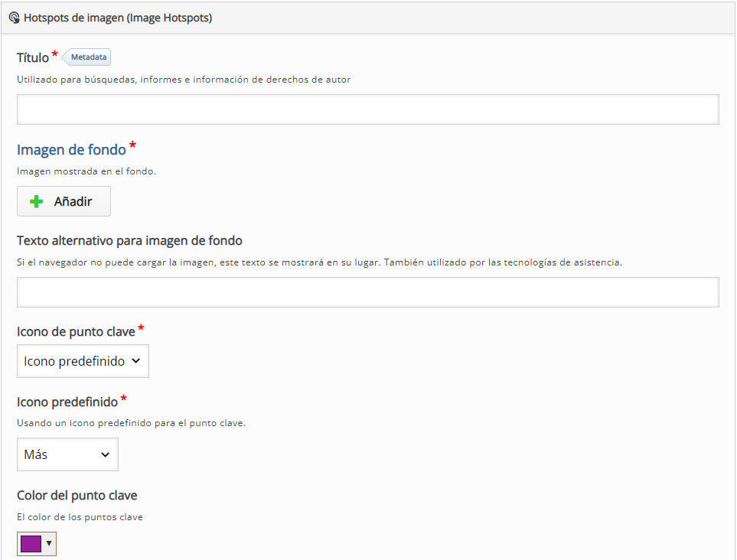Click the 'Texto alternativo para imagen de fondo' label
The image size is (737, 560).
[130, 240]
